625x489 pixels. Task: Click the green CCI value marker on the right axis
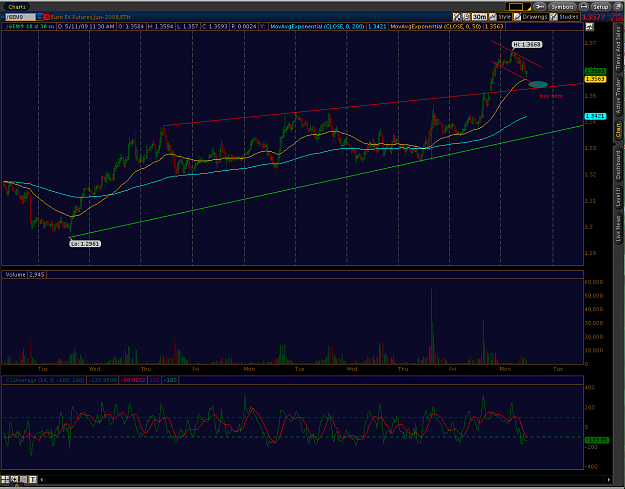(595, 440)
